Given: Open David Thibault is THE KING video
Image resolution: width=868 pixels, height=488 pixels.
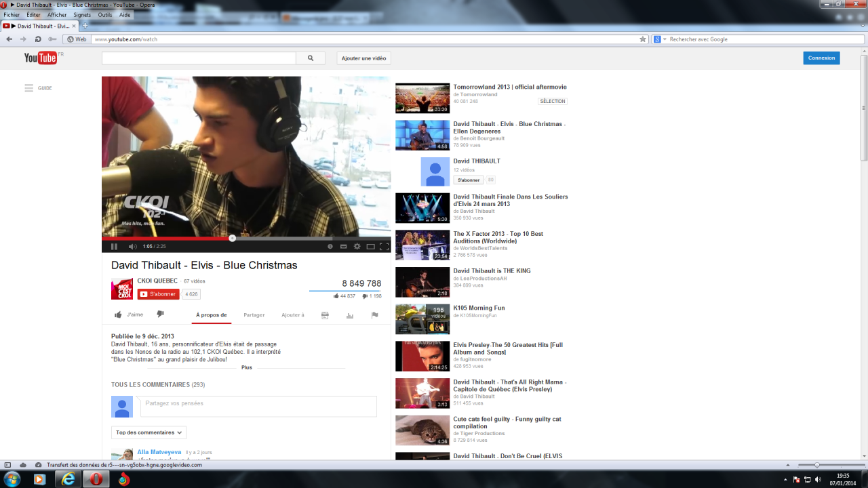Looking at the screenshot, I should pos(492,271).
